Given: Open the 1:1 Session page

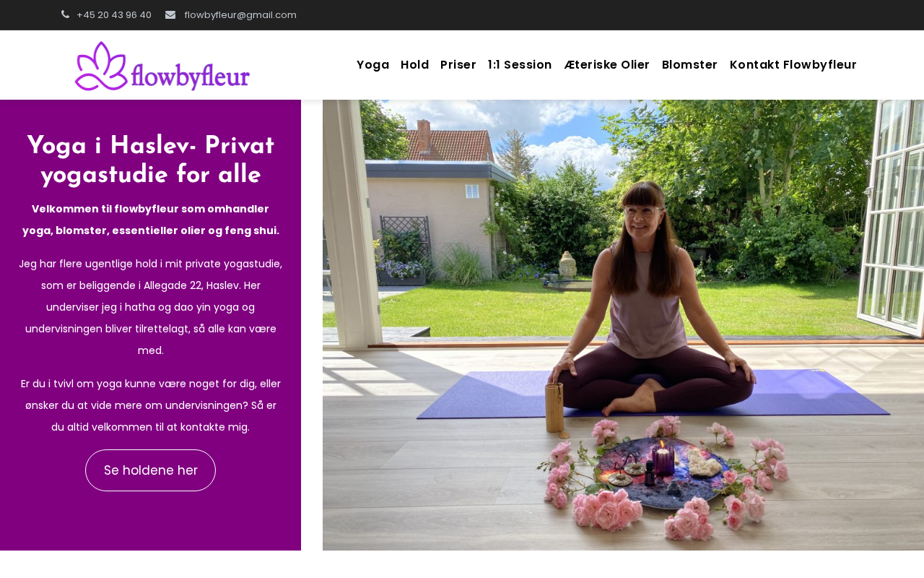Looking at the screenshot, I should (520, 65).
